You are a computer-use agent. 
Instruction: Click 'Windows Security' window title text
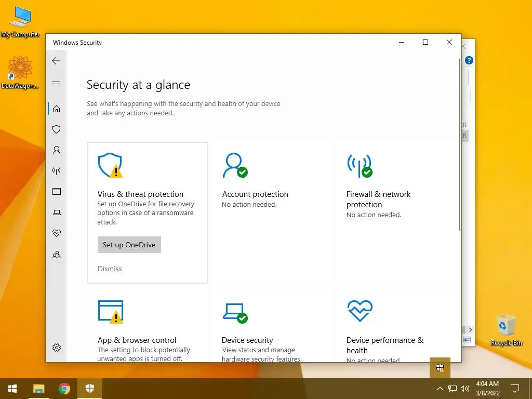click(77, 43)
